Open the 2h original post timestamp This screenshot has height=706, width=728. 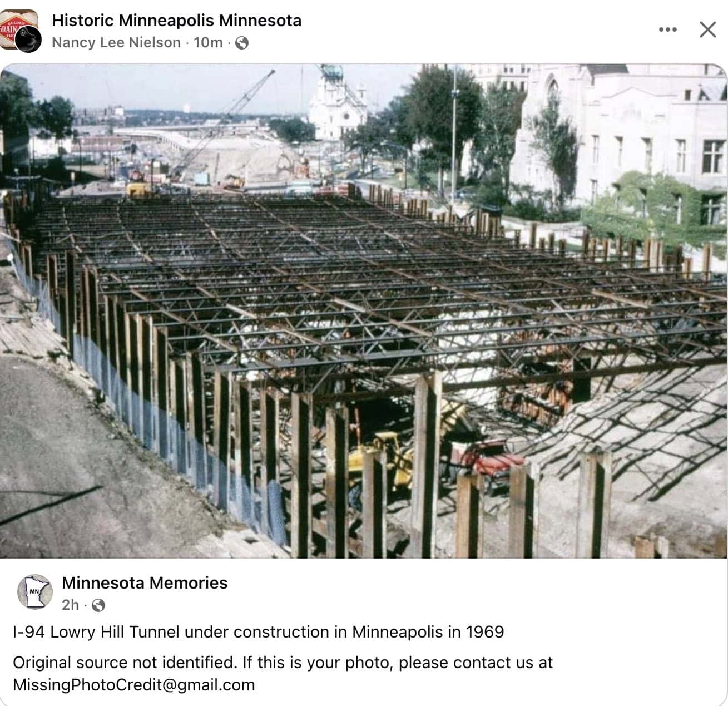pyautogui.click(x=71, y=605)
